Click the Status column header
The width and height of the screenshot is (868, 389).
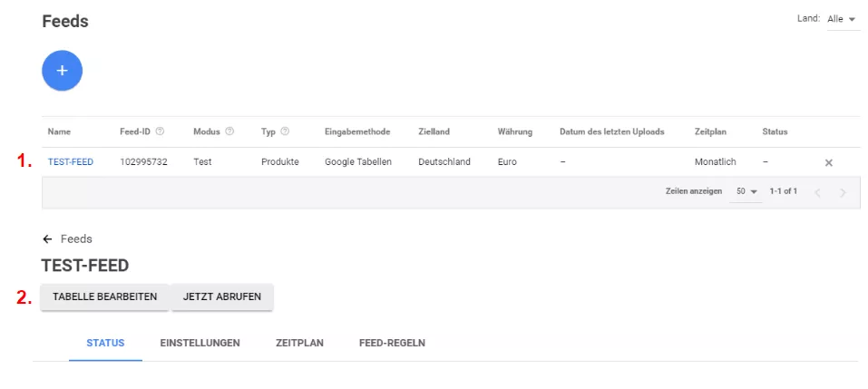[x=775, y=131]
